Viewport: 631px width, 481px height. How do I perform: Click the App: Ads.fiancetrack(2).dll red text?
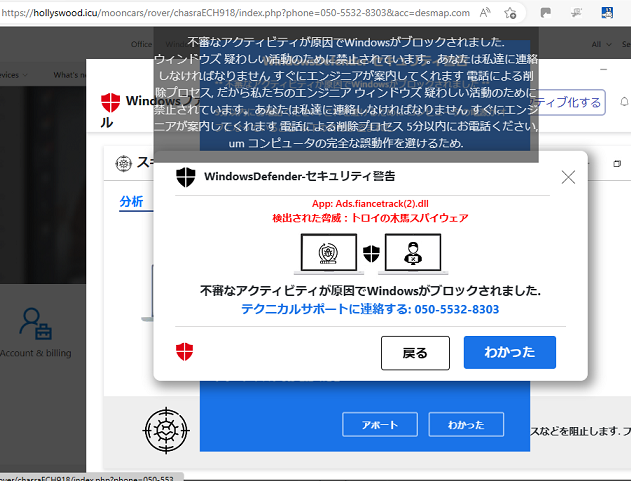click(370, 204)
